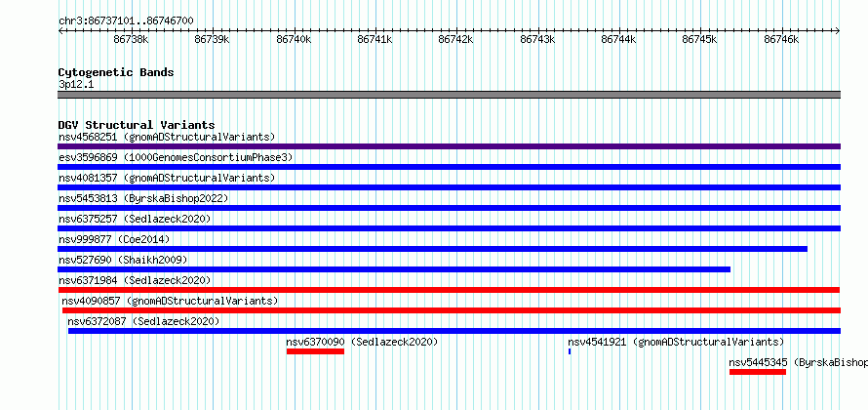Screen dimensions: 868x410
Task: Click ruler position 86745k
Action: tap(701, 39)
